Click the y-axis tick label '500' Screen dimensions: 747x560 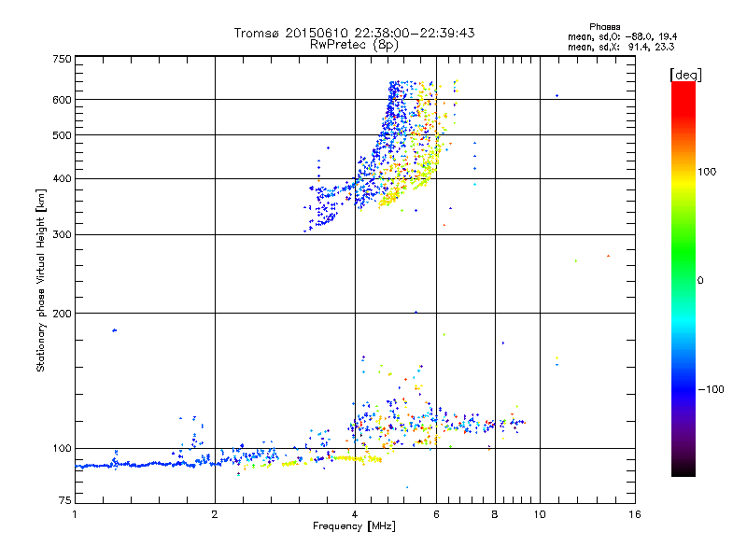coord(62,135)
